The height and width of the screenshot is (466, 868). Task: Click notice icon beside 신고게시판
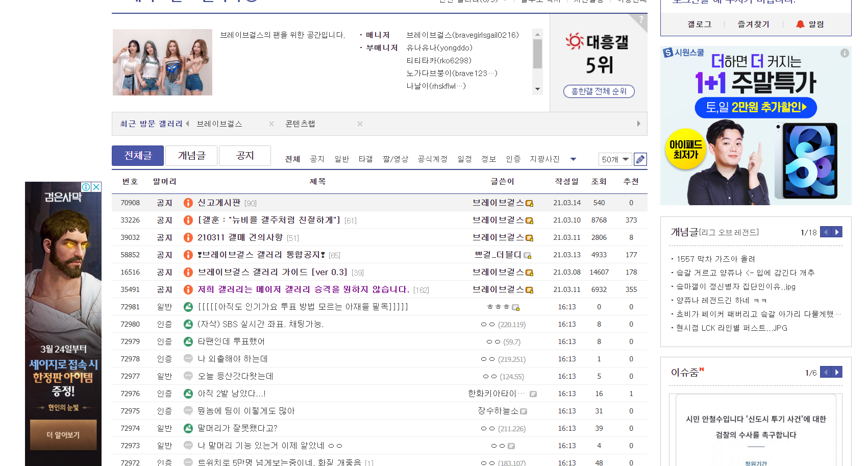[x=188, y=203]
